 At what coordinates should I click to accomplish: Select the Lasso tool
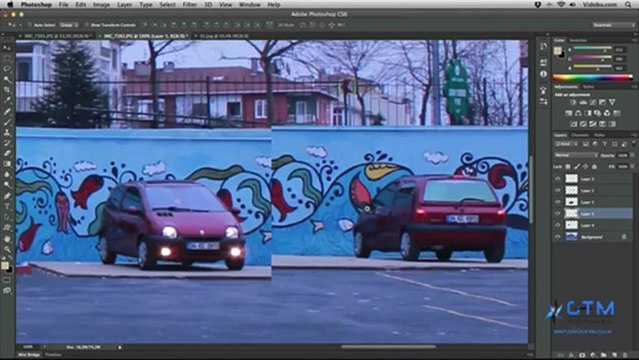7,69
